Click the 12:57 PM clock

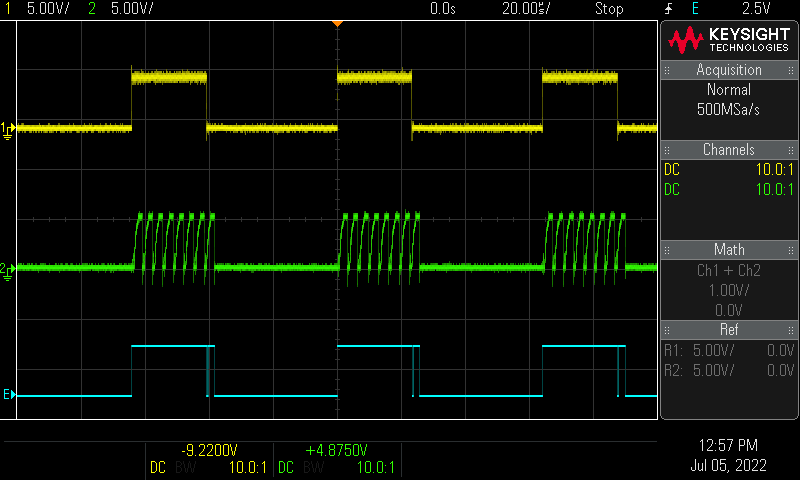tap(728, 445)
